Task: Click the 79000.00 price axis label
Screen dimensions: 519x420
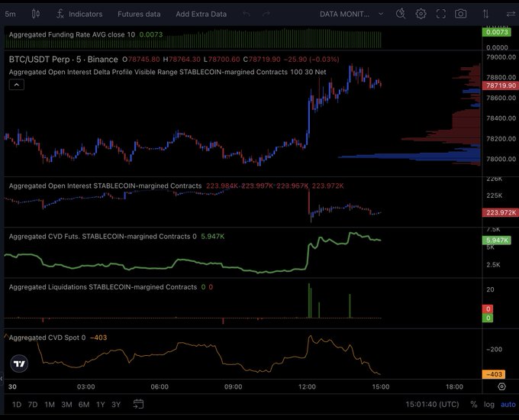Action: coord(501,57)
